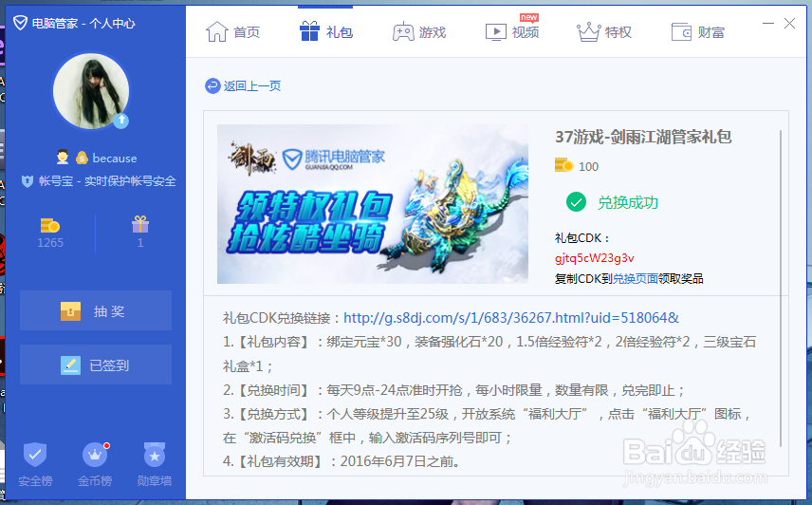Click the 抽奖 lottery button
The width and height of the screenshot is (812, 505).
96,310
